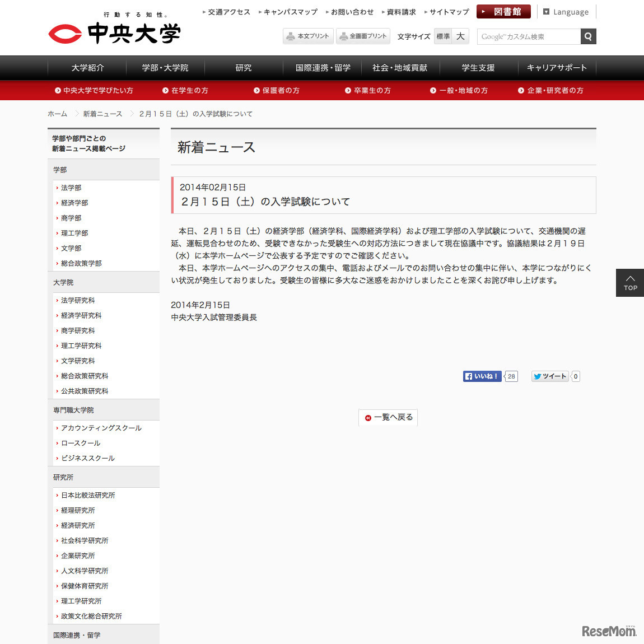Expand the 大学院 sidebar section
This screenshot has height=644, width=644.
point(63,282)
